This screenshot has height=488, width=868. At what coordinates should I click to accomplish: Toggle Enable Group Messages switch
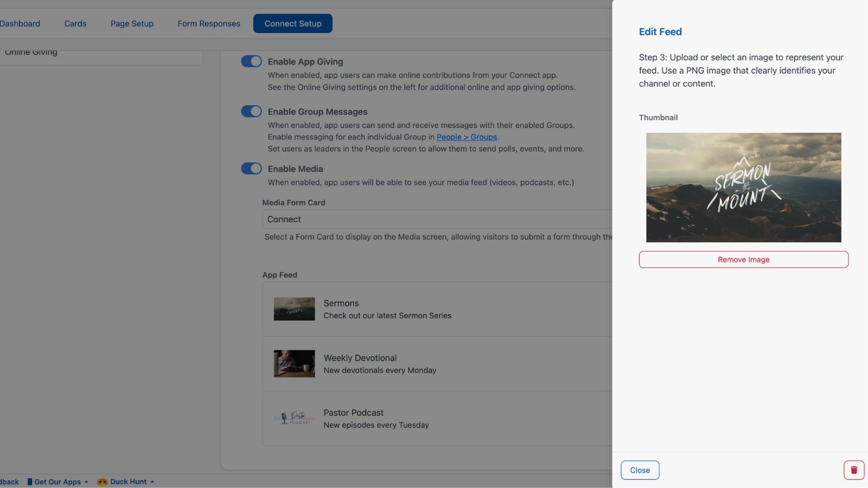pyautogui.click(x=251, y=111)
